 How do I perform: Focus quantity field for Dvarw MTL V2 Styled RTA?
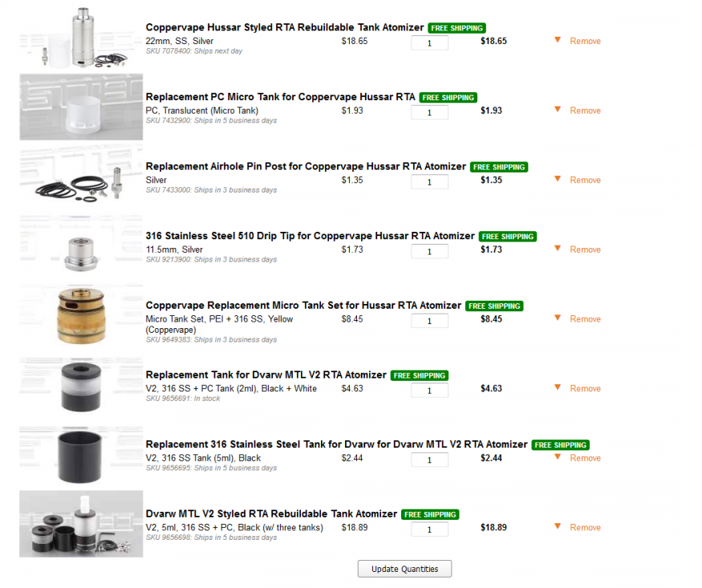(x=429, y=529)
